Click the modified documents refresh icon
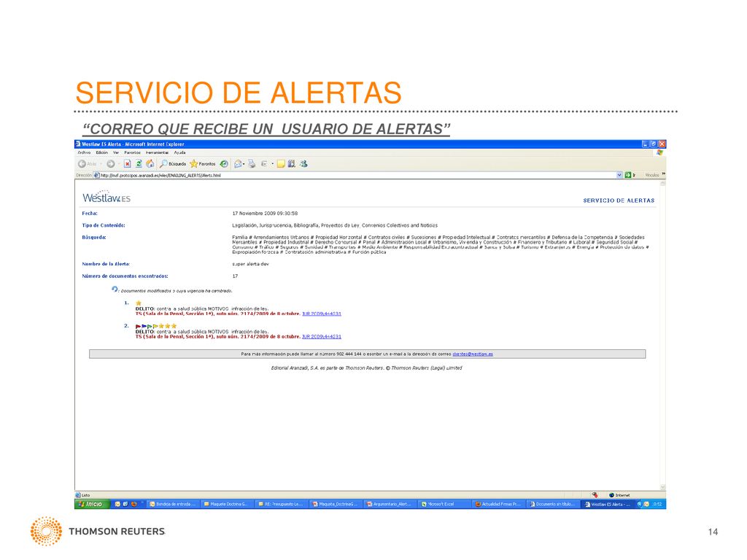 (115, 289)
